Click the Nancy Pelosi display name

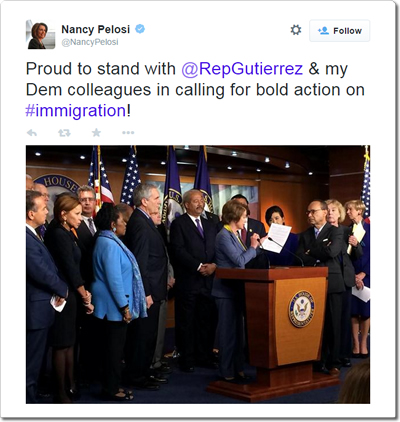(x=95, y=29)
